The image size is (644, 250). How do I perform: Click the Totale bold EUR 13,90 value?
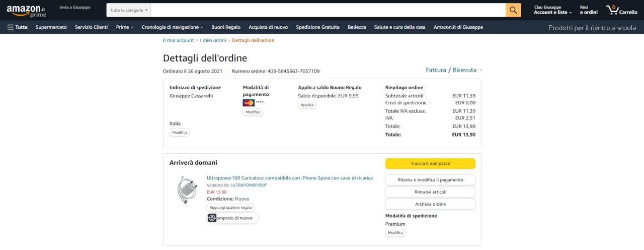(463, 135)
